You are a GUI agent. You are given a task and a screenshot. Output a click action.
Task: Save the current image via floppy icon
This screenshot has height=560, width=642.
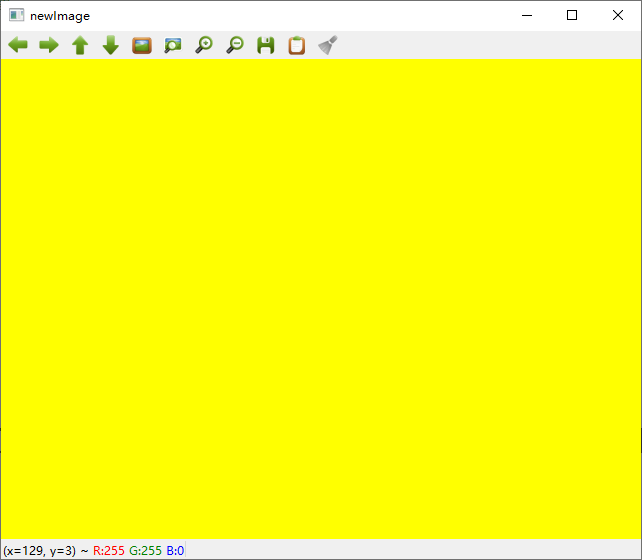point(266,45)
